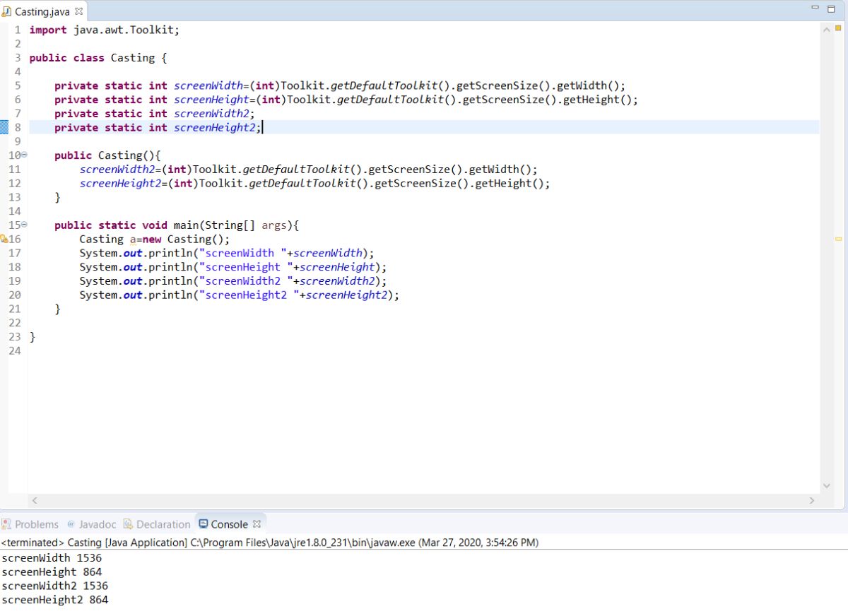Click 'public class Casting' declaration
This screenshot has height=616, width=848.
point(98,58)
